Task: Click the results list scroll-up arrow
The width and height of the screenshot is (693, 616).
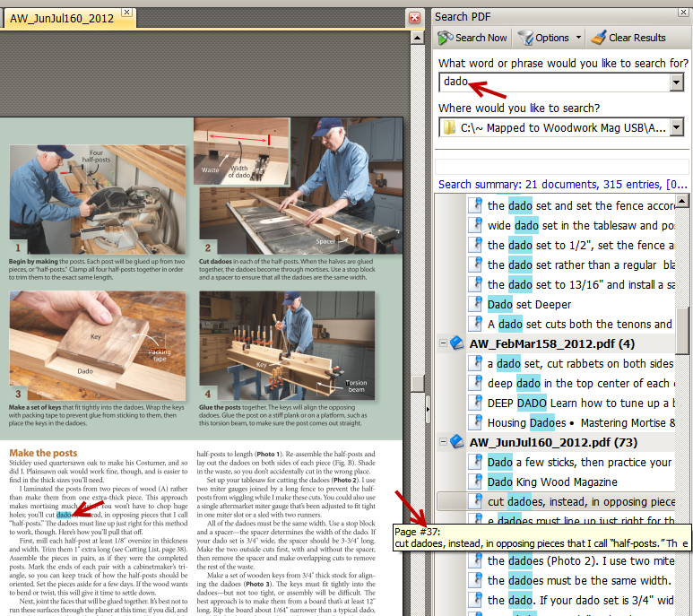Action: click(683, 201)
